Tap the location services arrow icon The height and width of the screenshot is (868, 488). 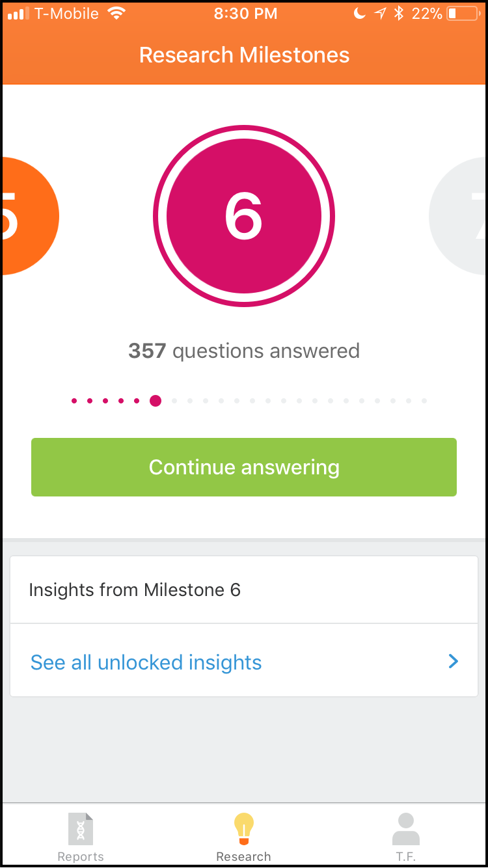[380, 14]
